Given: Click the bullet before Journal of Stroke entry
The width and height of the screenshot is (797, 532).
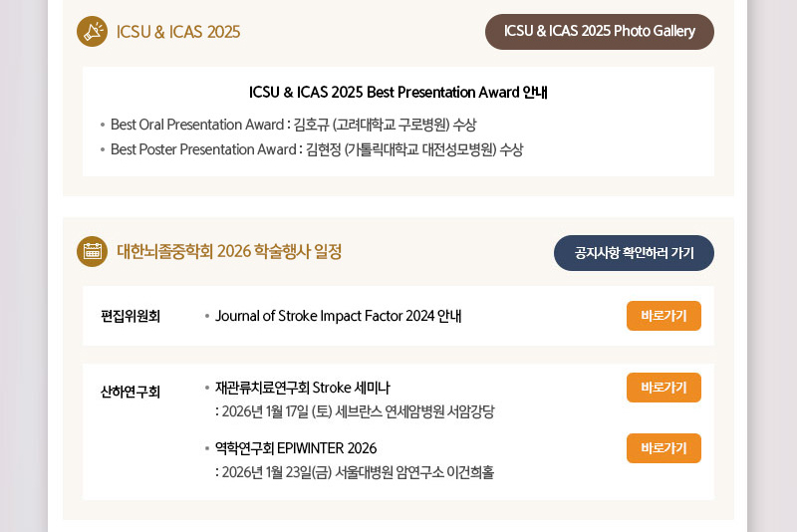Looking at the screenshot, I should (207, 317).
